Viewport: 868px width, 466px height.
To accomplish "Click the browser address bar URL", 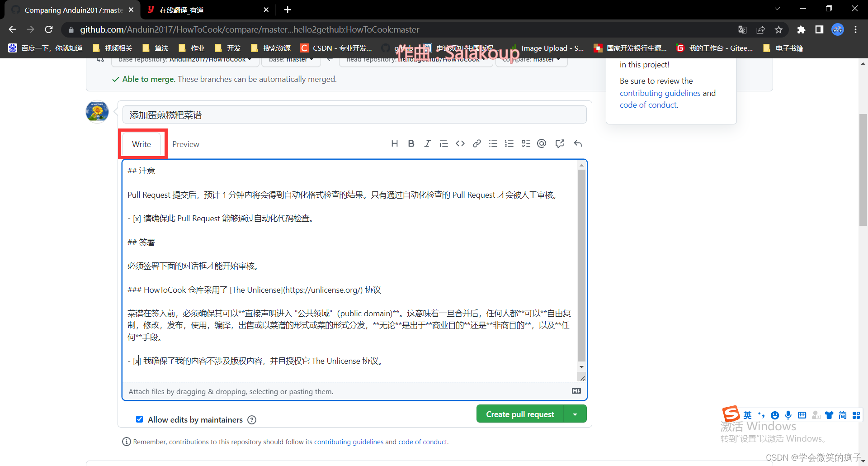I will tap(250, 29).
